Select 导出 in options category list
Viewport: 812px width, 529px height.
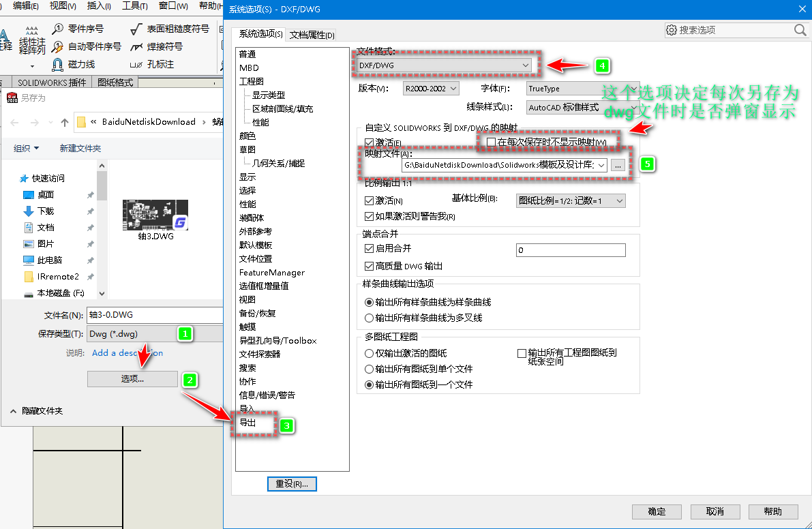[x=247, y=423]
